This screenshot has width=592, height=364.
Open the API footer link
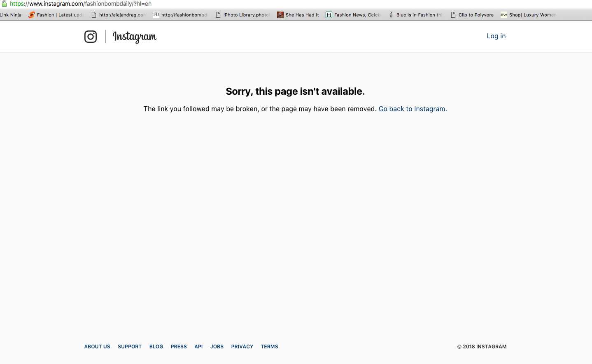(x=198, y=347)
